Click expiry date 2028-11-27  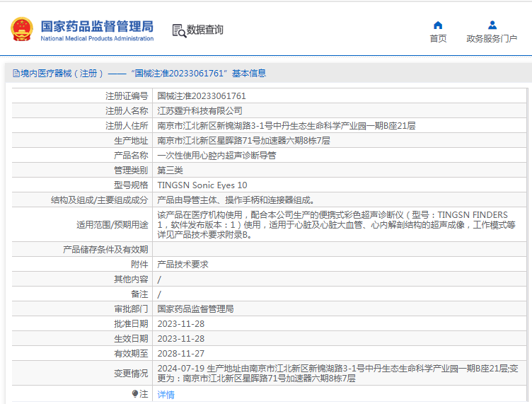click(181, 354)
